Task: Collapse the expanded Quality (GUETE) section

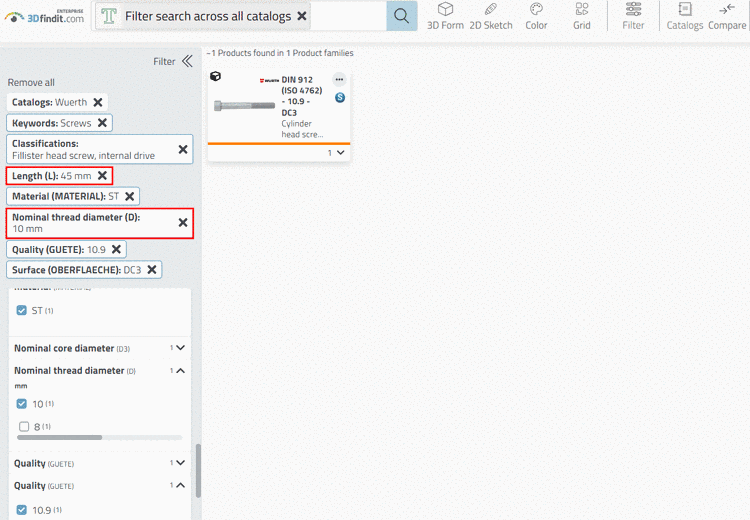Action: [180, 485]
